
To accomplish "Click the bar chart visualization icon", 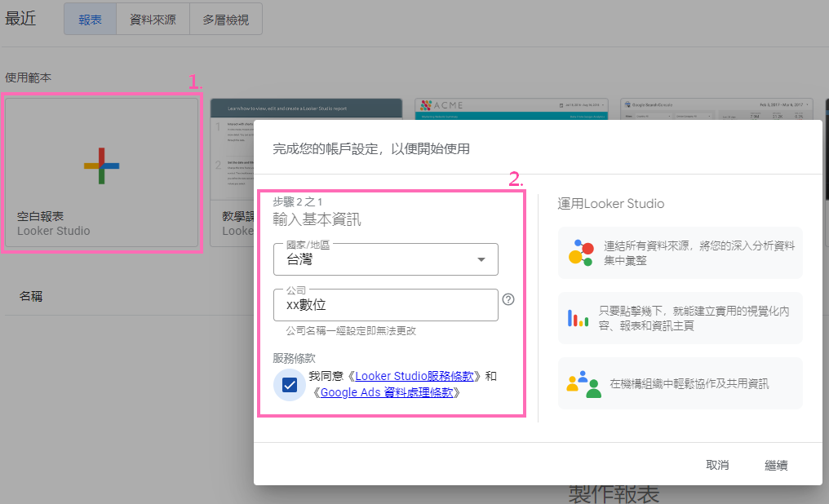I will (578, 318).
